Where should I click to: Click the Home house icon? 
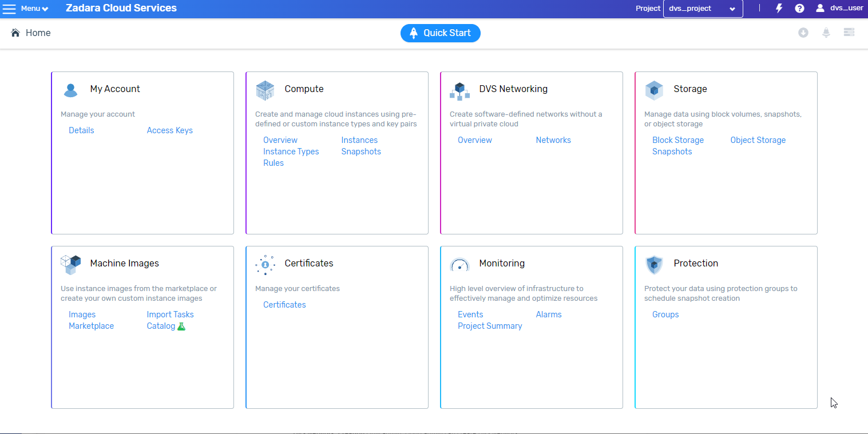pyautogui.click(x=15, y=33)
